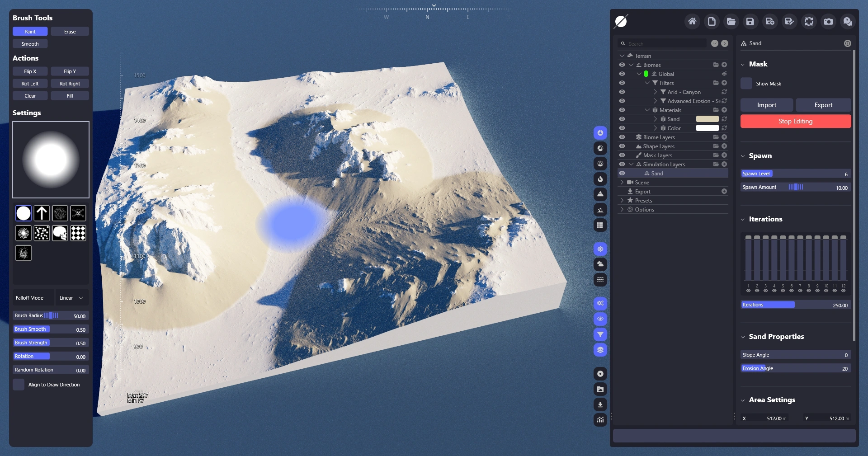This screenshot has height=456, width=868.
Task: Click the Rot Left action button
Action: (30, 84)
